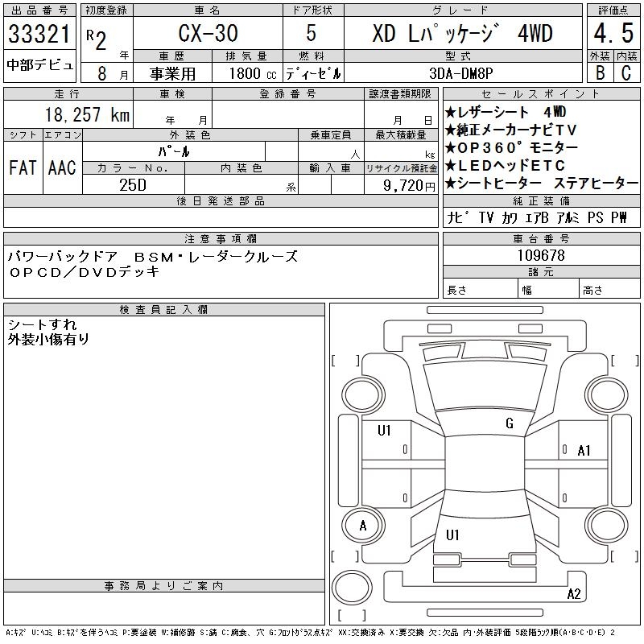644x644 pixels.
Task: Click the color number 25D
Action: [133, 185]
